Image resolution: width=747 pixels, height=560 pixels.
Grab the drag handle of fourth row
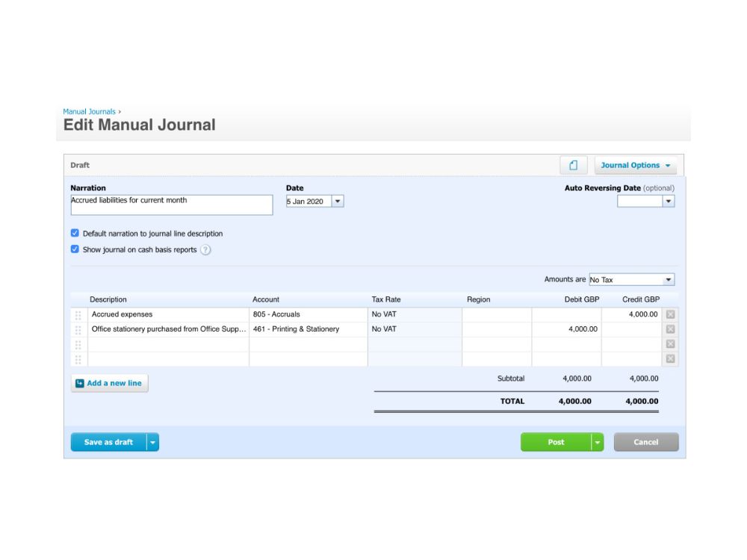click(78, 359)
